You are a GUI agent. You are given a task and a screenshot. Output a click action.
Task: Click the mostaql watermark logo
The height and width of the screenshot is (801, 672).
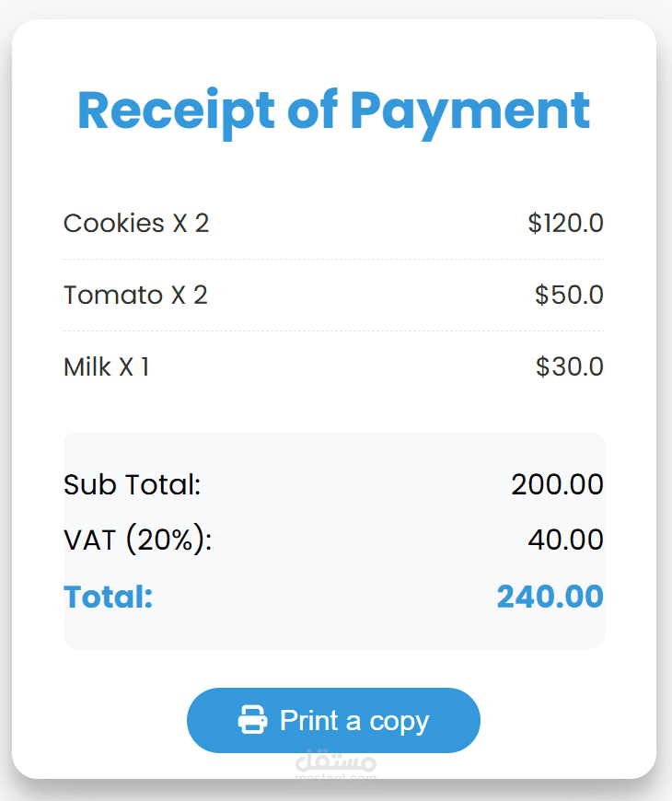click(336, 765)
